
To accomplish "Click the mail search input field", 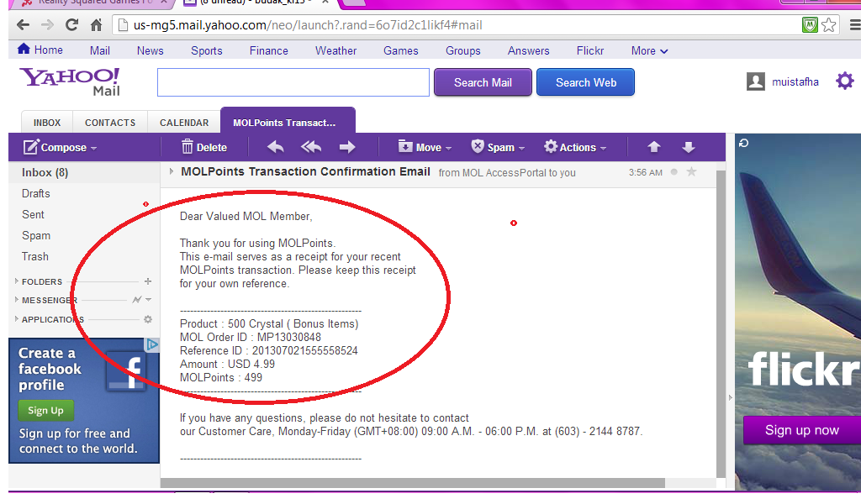I will [293, 82].
